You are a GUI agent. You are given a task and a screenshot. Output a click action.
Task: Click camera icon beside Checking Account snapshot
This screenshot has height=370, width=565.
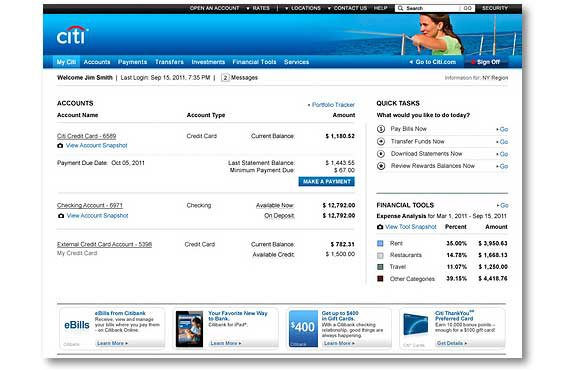click(61, 215)
